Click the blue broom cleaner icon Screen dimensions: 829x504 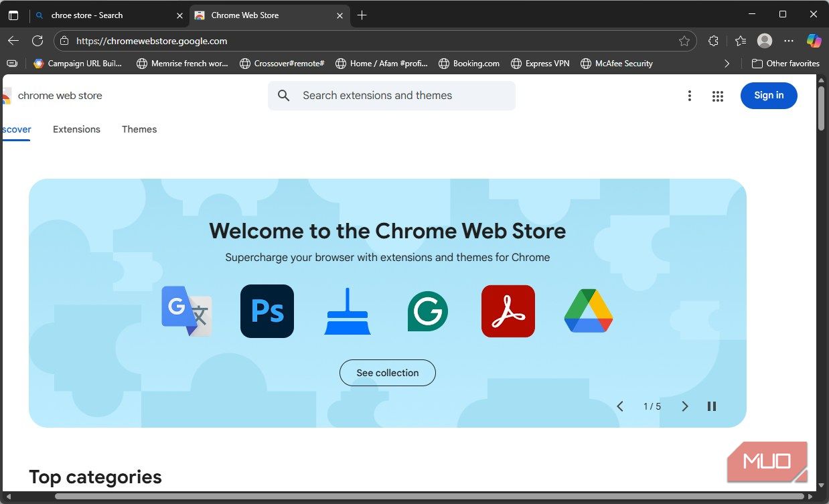pos(348,312)
